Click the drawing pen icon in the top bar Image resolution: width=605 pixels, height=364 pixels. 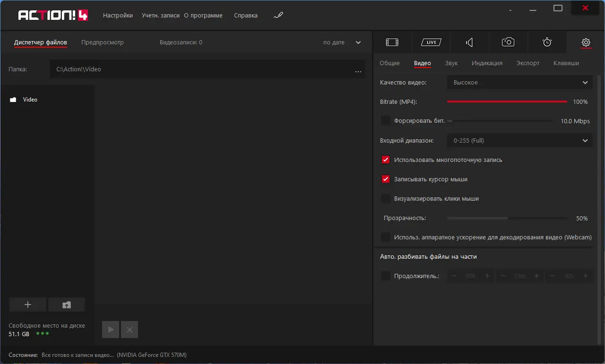click(x=278, y=16)
